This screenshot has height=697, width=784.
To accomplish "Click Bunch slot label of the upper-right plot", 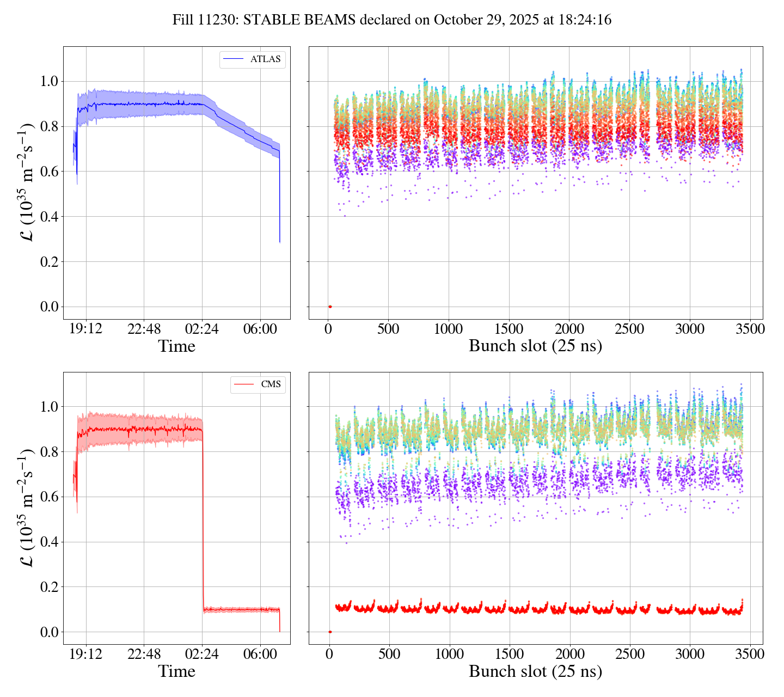I will pyautogui.click(x=535, y=346).
